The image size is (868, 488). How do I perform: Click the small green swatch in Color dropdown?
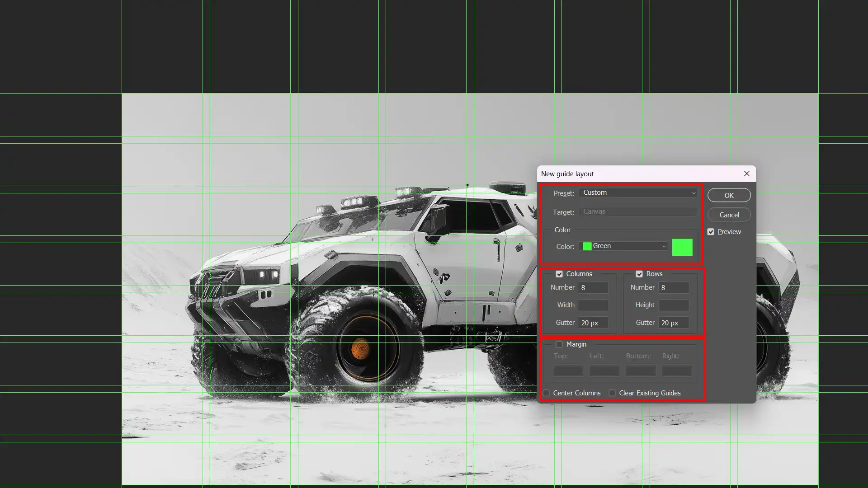pos(587,246)
